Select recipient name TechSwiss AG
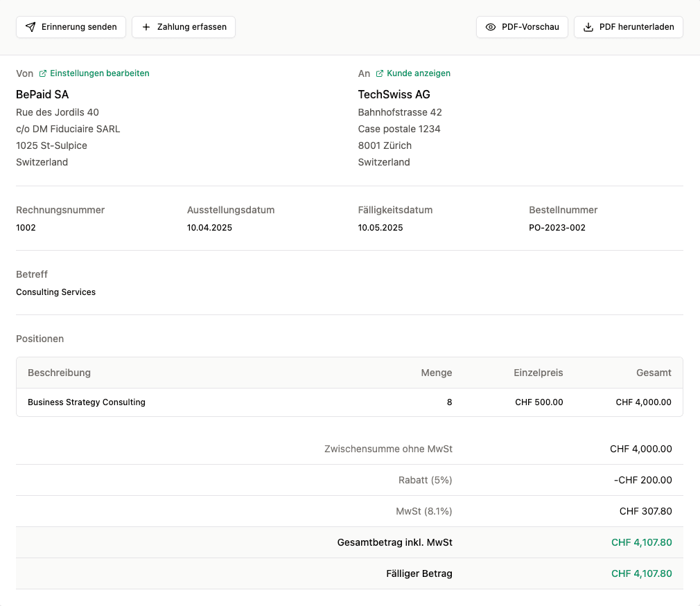The width and height of the screenshot is (700, 606). 394,95
